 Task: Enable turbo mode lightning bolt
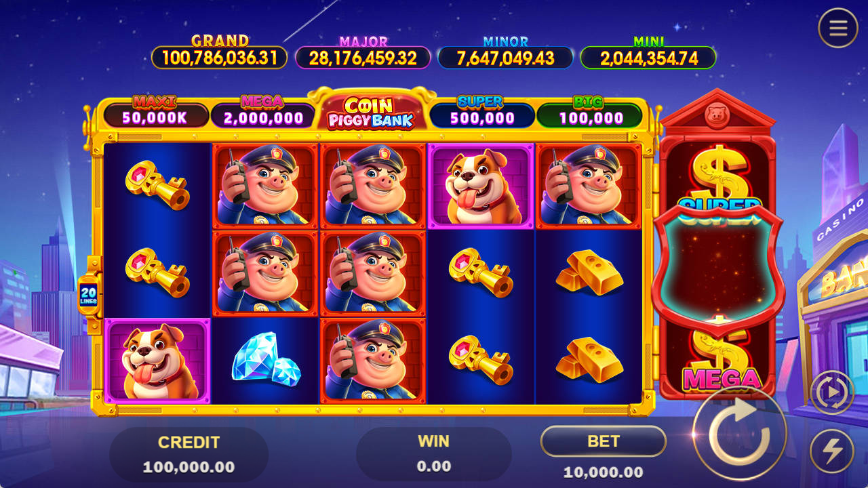[x=832, y=451]
